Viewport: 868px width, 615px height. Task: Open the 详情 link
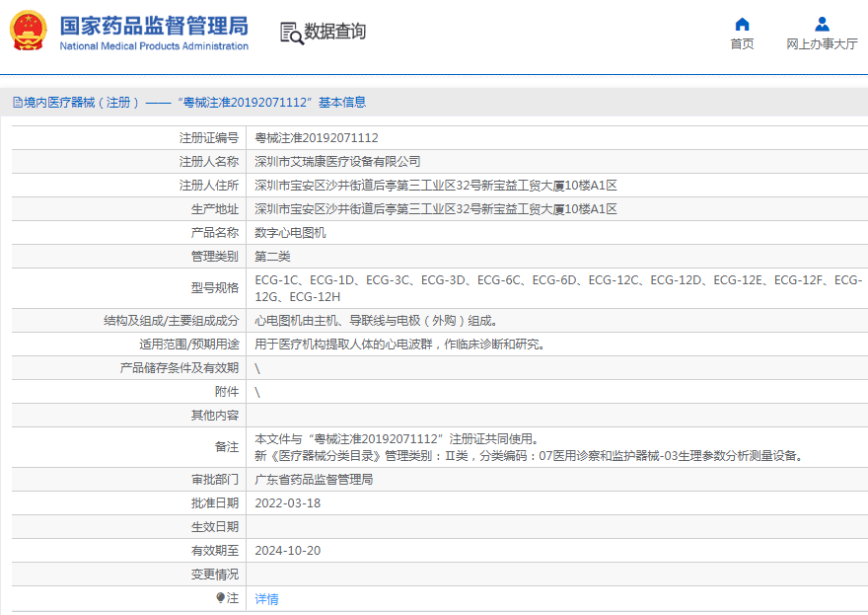pos(266,599)
